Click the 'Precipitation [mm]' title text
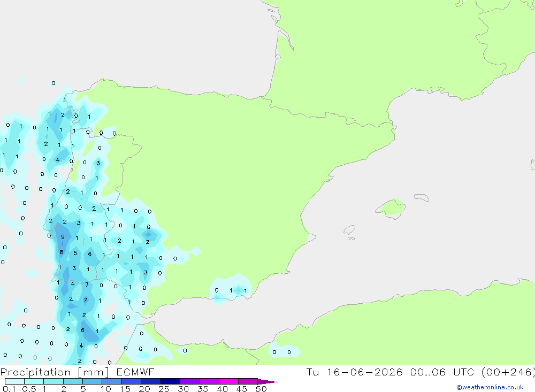Image resolution: width=535 pixels, height=392 pixels. click(x=55, y=372)
